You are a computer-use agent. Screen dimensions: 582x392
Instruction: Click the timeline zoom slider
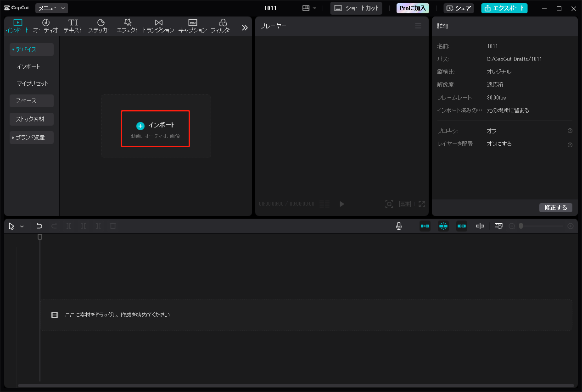click(542, 226)
